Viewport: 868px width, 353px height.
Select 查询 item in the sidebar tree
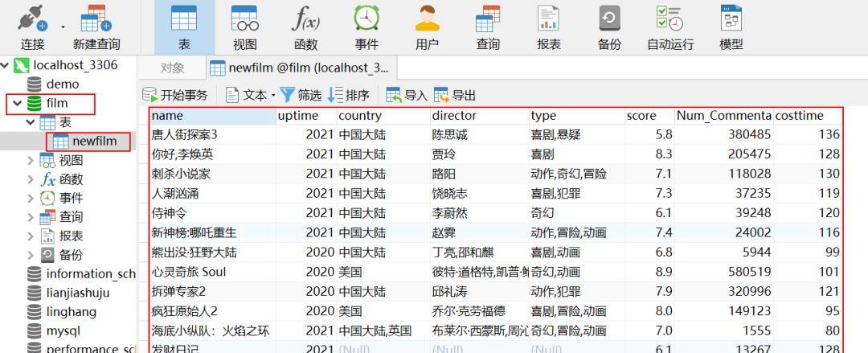pos(71,216)
